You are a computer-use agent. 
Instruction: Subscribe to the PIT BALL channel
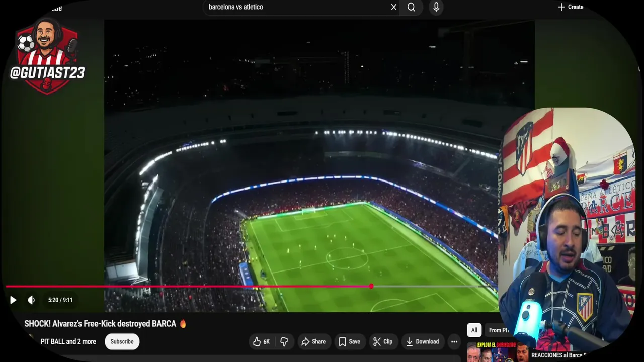[122, 342]
